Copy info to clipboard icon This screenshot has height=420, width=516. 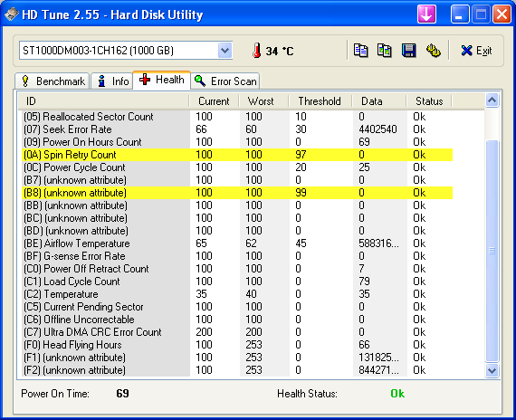[360, 51]
